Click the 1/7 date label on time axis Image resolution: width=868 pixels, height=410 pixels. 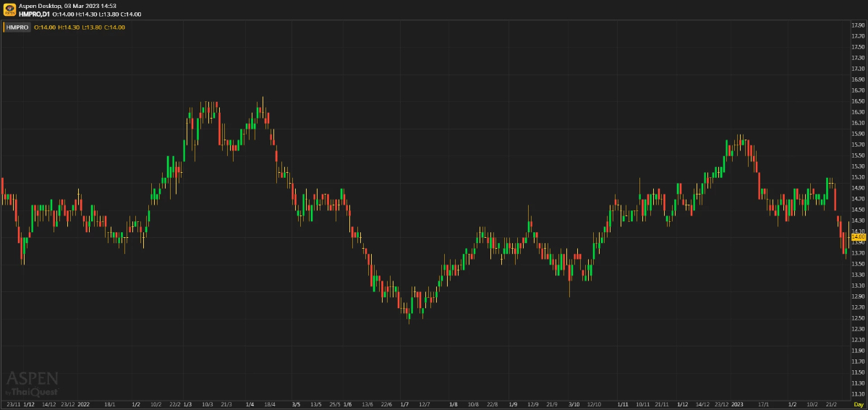pyautogui.click(x=404, y=404)
